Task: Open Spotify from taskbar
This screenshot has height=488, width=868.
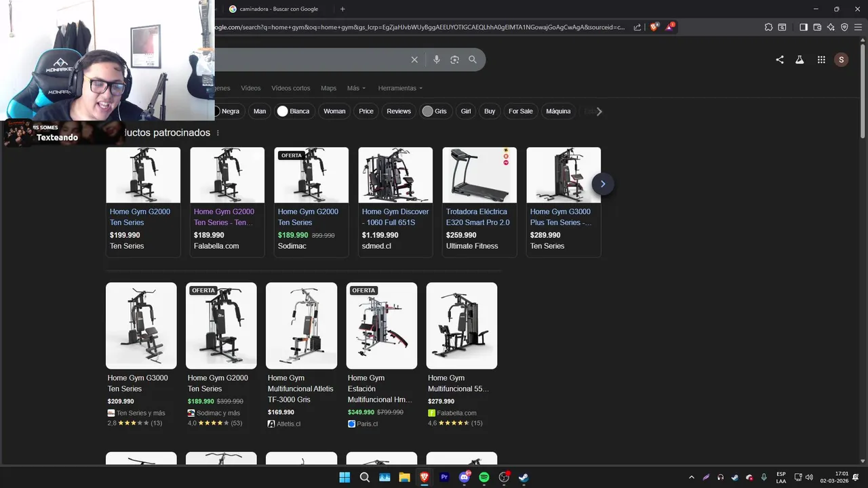Action: [x=484, y=477]
